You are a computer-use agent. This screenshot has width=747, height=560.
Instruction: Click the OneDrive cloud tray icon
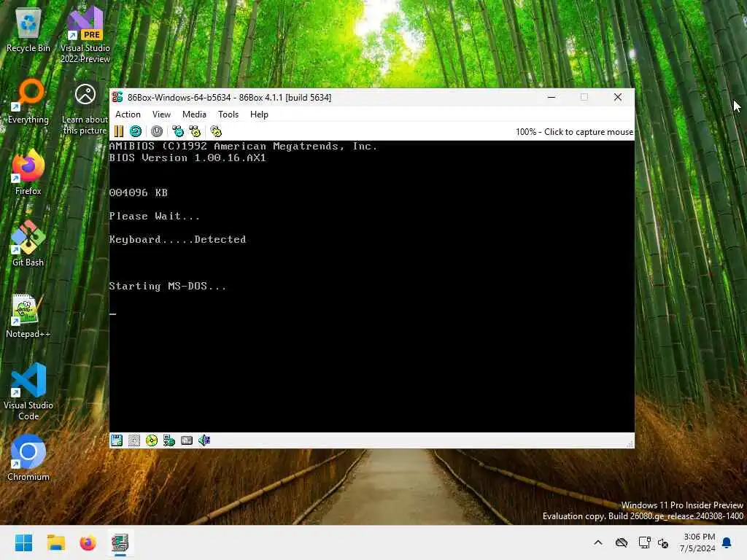pos(622,542)
